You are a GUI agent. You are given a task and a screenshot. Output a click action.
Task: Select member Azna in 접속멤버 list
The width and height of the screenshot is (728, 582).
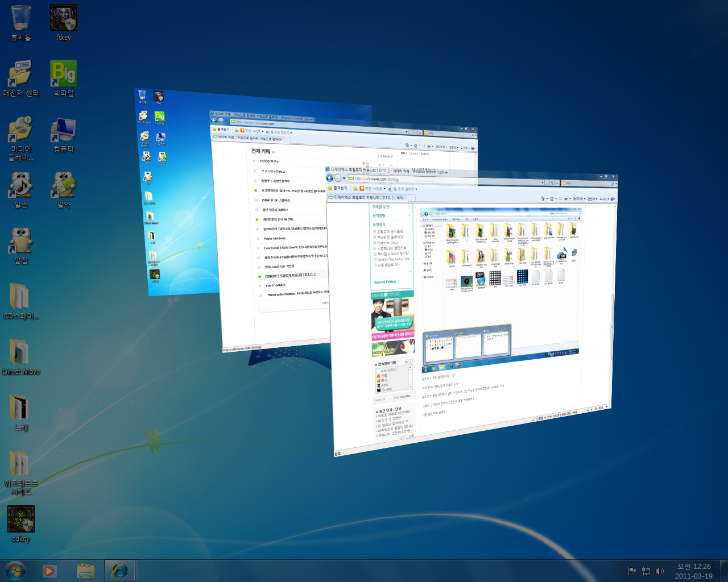click(384, 385)
